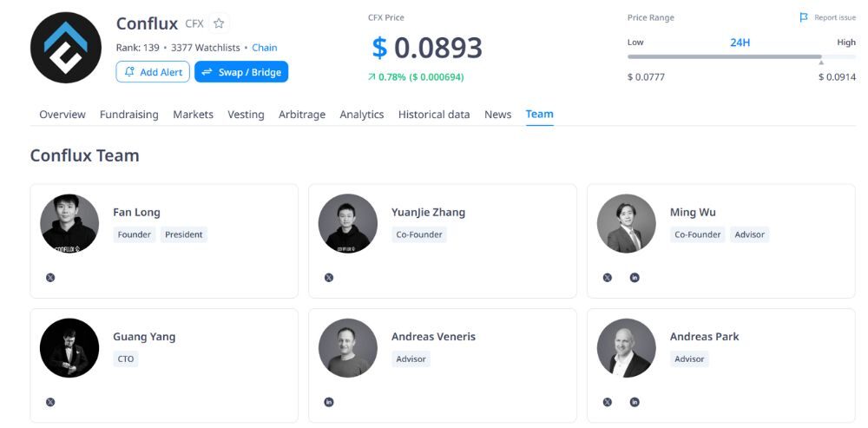Open Guang Yang's X profile icon
The image size is (868, 428).
pos(50,402)
